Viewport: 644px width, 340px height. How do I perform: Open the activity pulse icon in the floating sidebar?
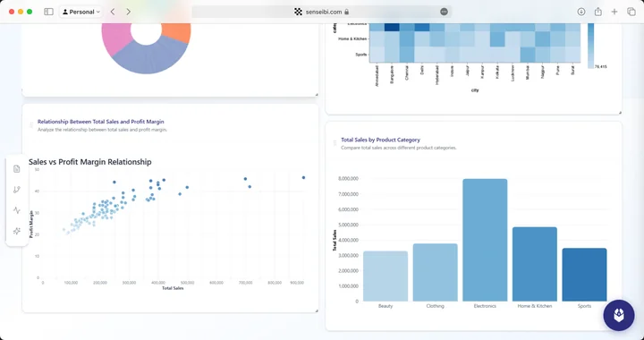pos(16,210)
